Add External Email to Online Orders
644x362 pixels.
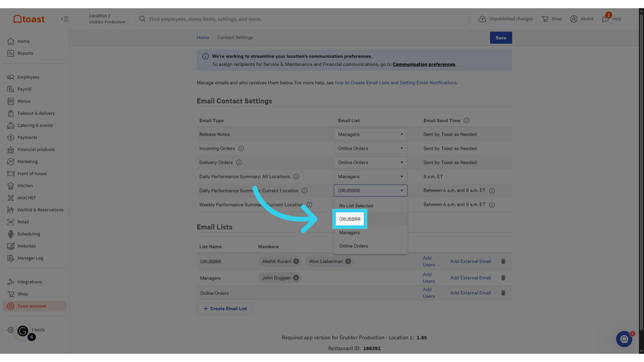coord(470,293)
